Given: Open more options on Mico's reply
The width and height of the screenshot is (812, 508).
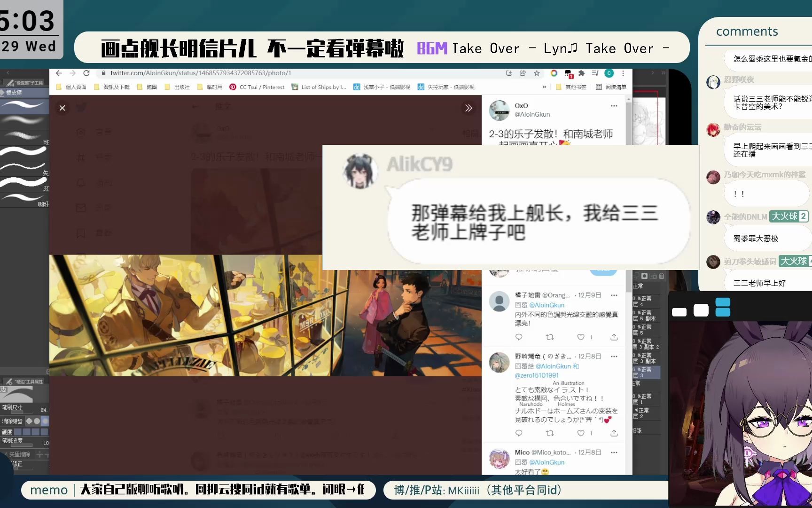Looking at the screenshot, I should click(x=614, y=452).
